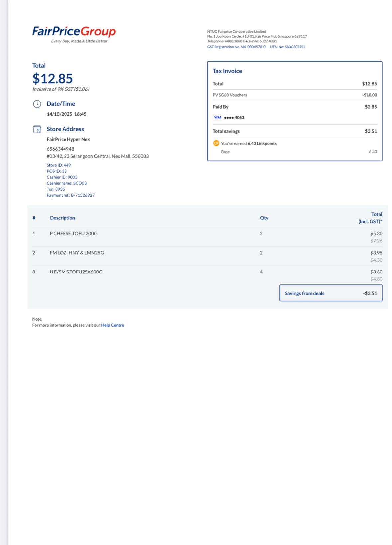Click the FM LOZ- HNY & LMN25G item
Image resolution: width=392 pixels, height=545 pixels.
coord(77,253)
